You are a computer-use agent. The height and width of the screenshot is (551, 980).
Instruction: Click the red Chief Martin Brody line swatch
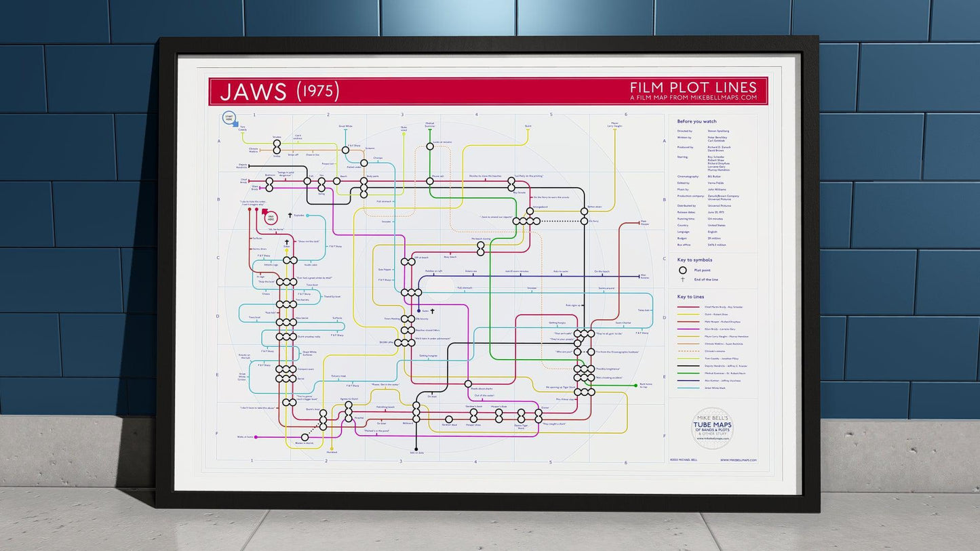688,307
